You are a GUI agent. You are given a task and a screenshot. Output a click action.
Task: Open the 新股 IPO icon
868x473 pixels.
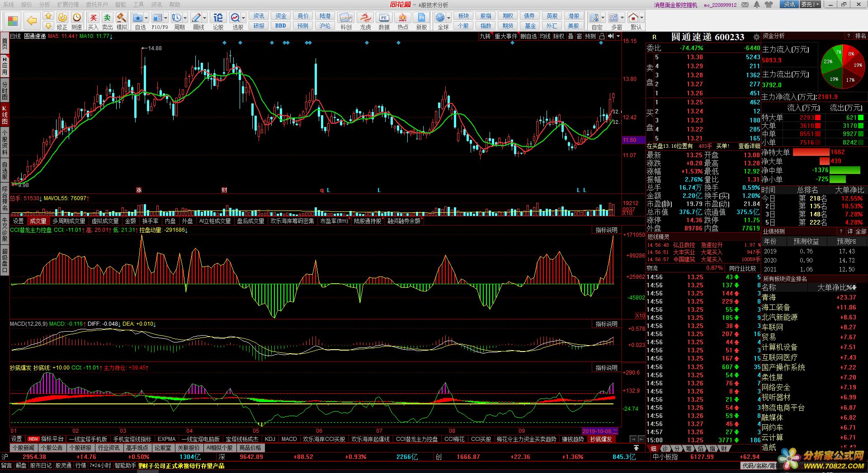pyautogui.click(x=421, y=21)
